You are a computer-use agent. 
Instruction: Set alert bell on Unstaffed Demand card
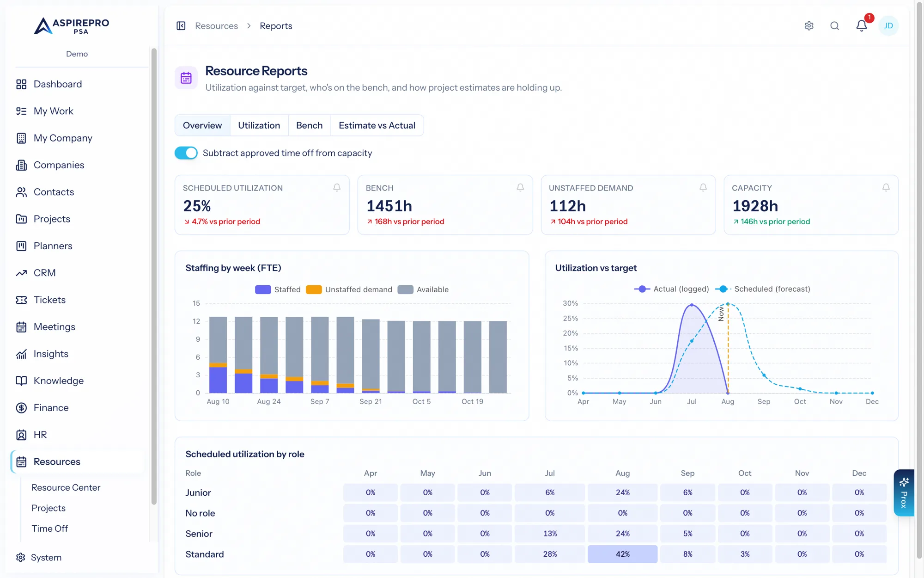coord(703,188)
